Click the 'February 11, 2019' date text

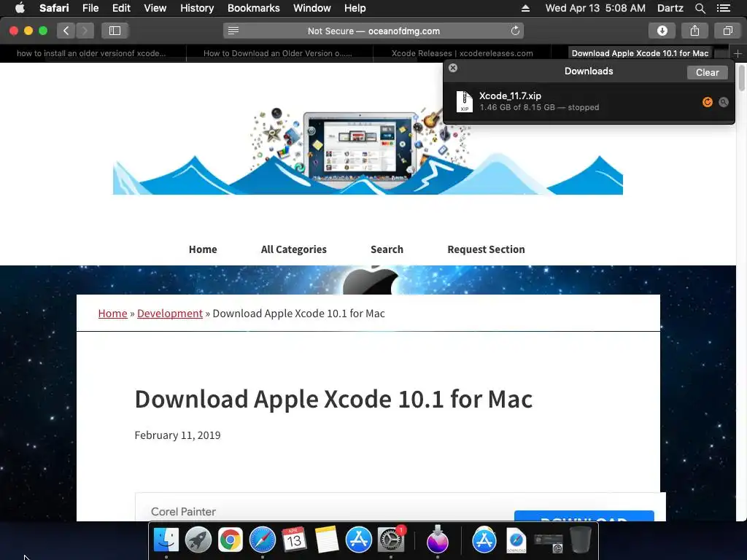click(x=177, y=435)
